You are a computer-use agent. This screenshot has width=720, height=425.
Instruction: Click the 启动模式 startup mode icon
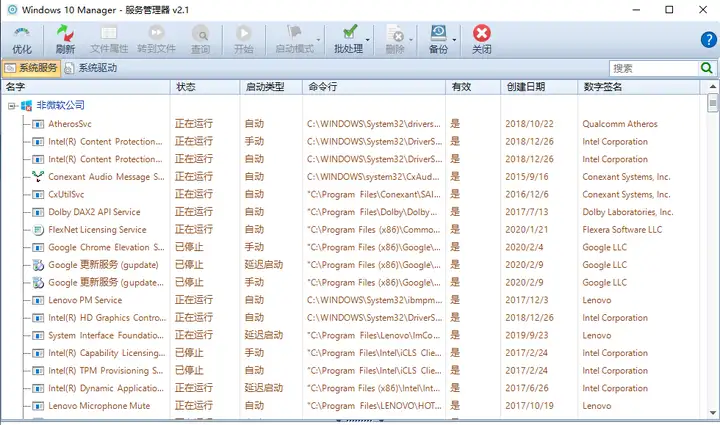(294, 32)
